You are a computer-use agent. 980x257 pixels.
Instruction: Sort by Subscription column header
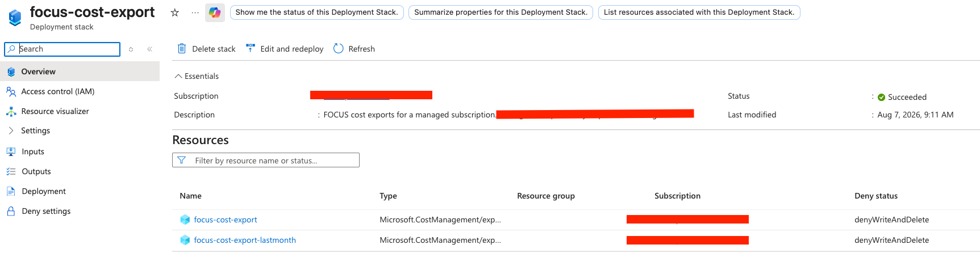coord(677,196)
